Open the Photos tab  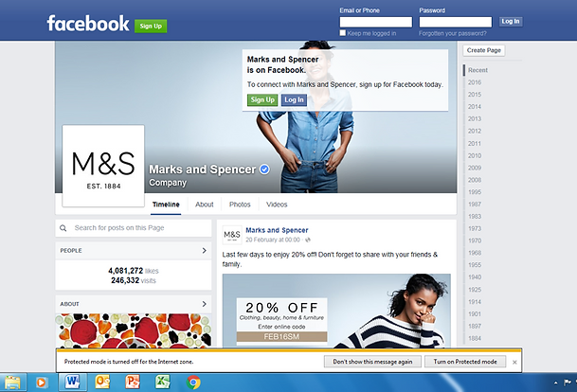[240, 205]
